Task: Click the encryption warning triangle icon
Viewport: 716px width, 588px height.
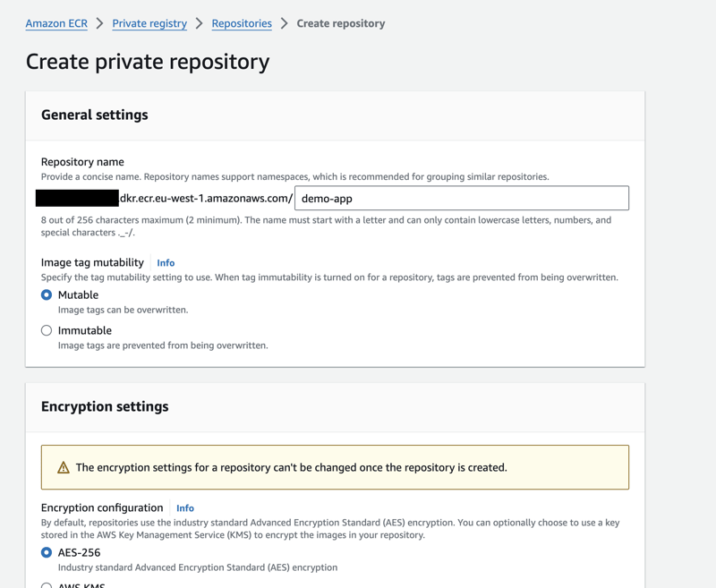Action: coord(64,467)
